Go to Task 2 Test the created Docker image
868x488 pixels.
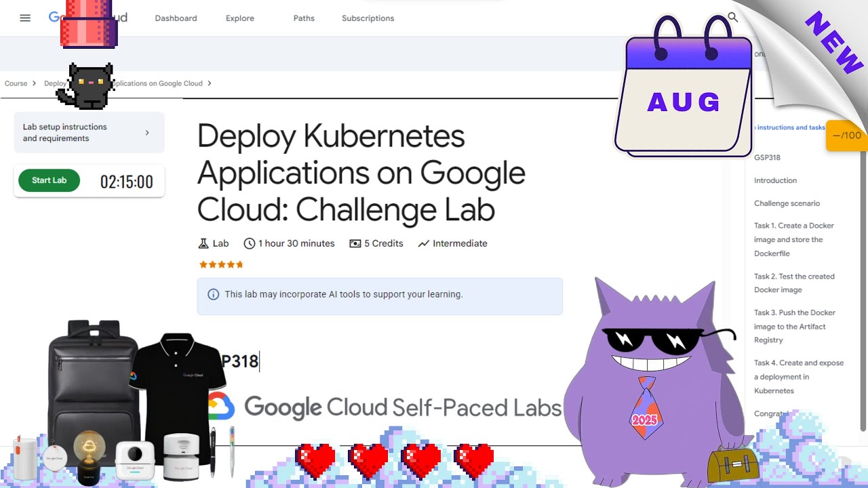pyautogui.click(x=794, y=283)
